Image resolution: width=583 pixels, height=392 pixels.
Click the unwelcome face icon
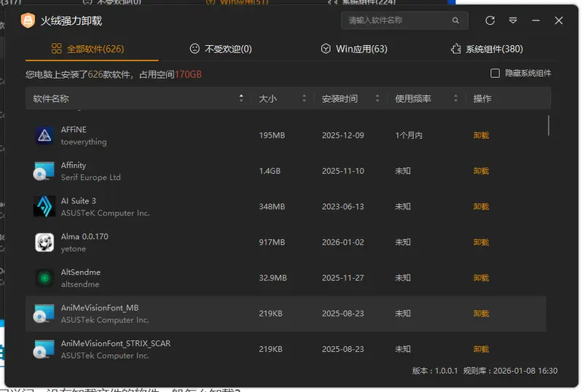(x=195, y=49)
